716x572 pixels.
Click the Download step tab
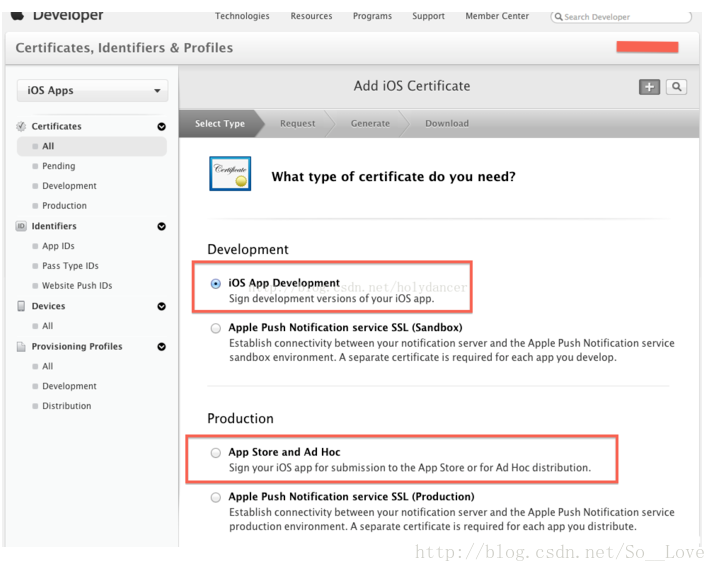pos(447,123)
